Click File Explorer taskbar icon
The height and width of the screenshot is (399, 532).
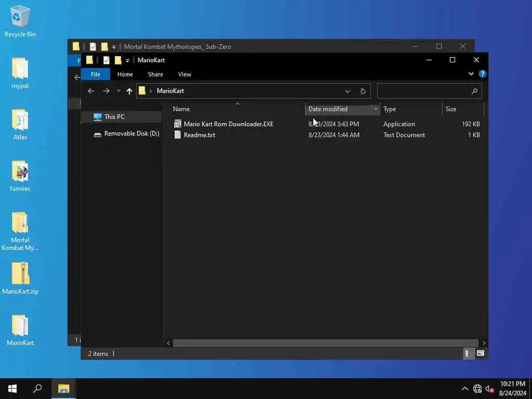coord(63,389)
